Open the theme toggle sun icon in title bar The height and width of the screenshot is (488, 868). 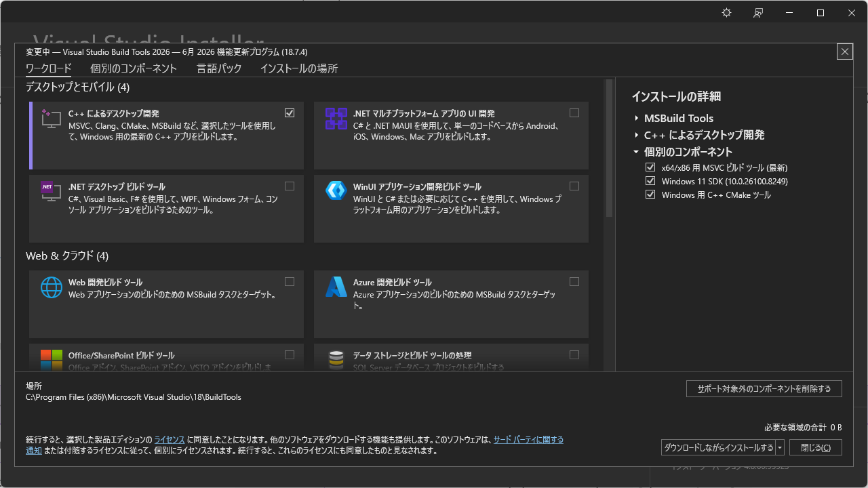[726, 13]
